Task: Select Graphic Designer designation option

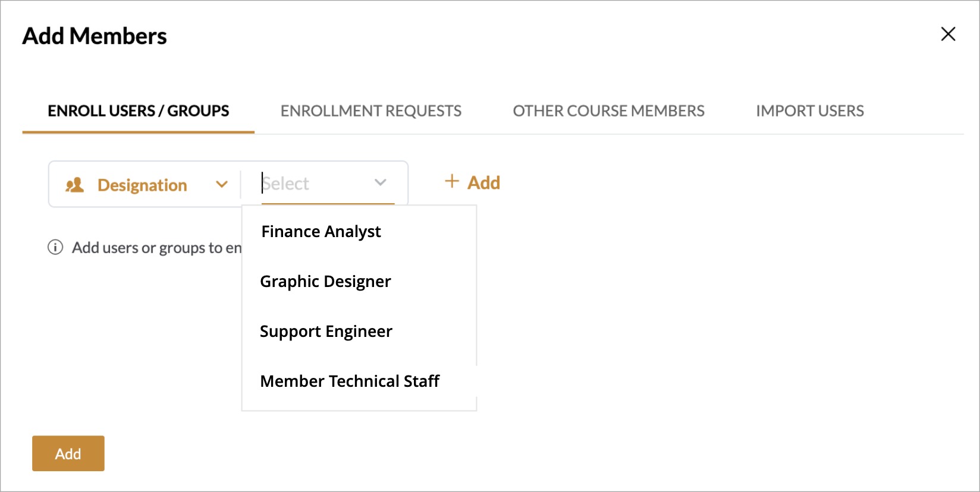Action: point(325,281)
